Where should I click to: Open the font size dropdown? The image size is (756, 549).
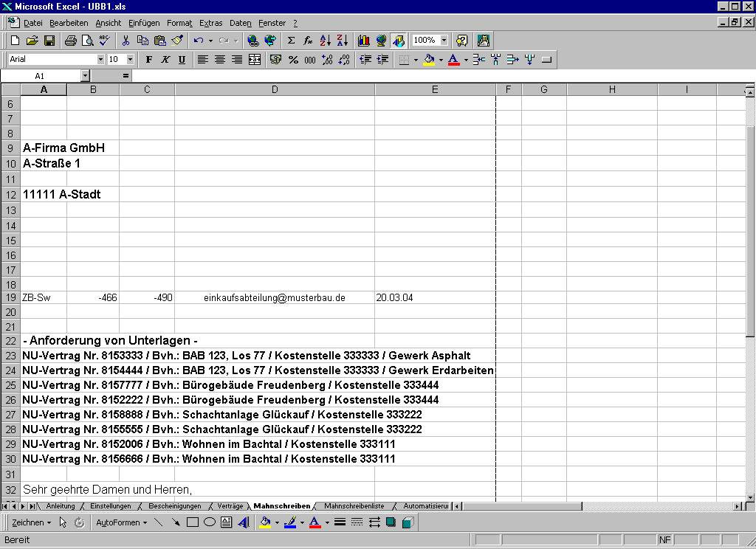(x=130, y=60)
